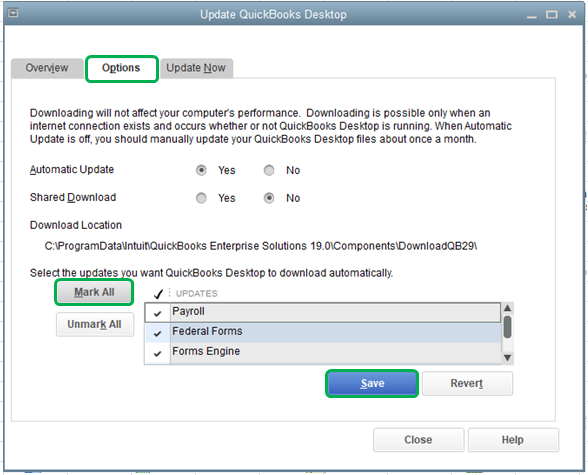The image size is (588, 475).
Task: Open Help for update dialog
Action: [x=513, y=440]
